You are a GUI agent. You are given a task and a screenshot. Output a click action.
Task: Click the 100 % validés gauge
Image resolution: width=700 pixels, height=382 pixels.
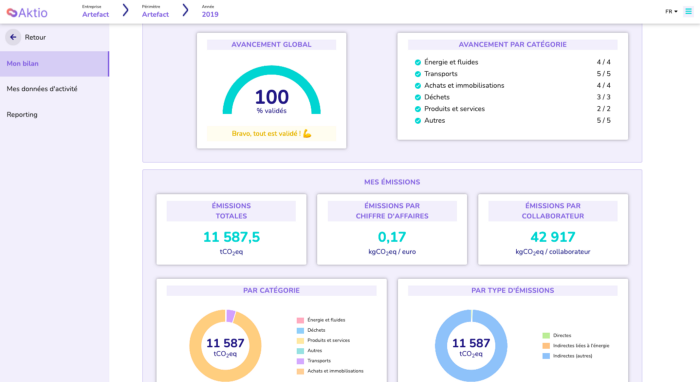click(x=271, y=91)
